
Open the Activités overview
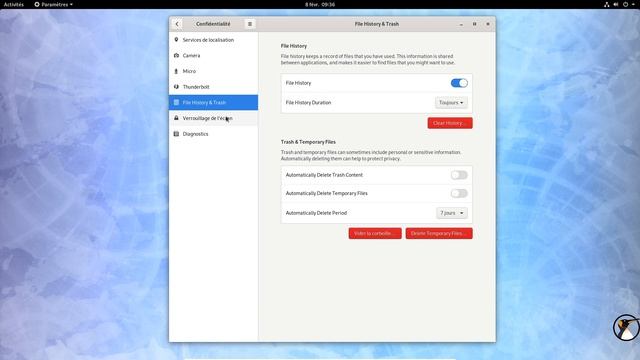(x=14, y=4)
